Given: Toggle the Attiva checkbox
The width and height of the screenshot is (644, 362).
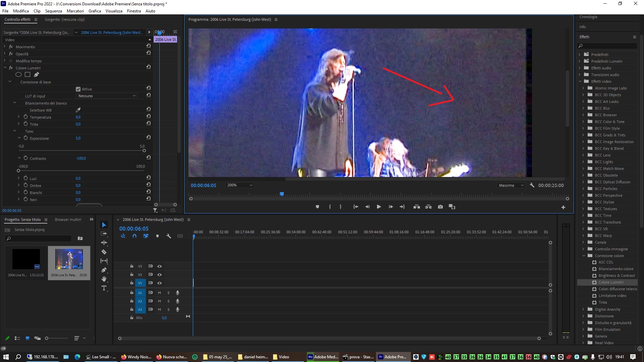Looking at the screenshot, I should 78,89.
